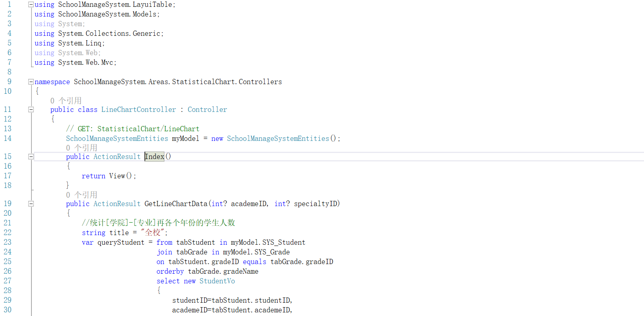Screen dimensions: 644x316
Task: Open the references link above Index method
Action: tap(82, 148)
